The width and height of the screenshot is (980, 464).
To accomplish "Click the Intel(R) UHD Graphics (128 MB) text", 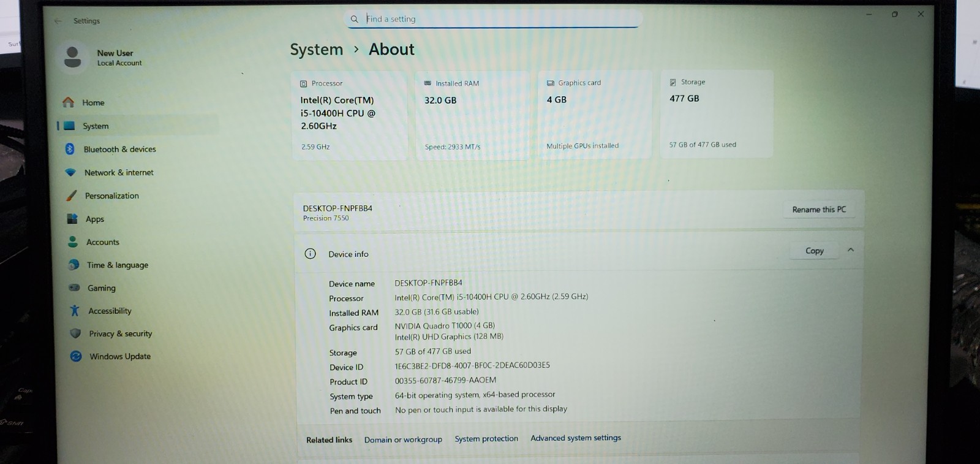I will click(x=449, y=337).
